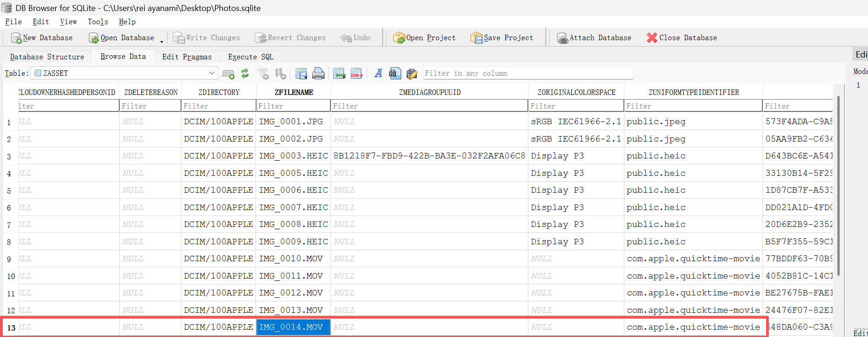The width and height of the screenshot is (868, 337).
Task: Switch to the Edit Pragmas tab
Action: pyautogui.click(x=187, y=57)
